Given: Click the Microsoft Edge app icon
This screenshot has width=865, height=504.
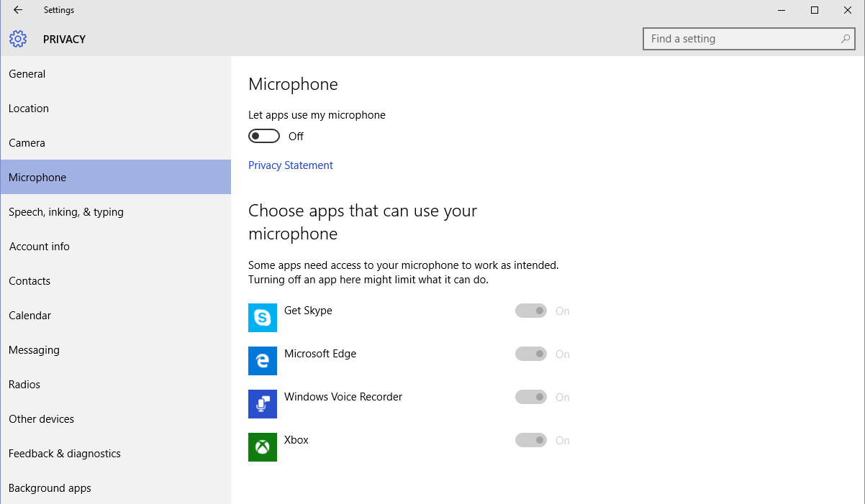Looking at the screenshot, I should (263, 361).
